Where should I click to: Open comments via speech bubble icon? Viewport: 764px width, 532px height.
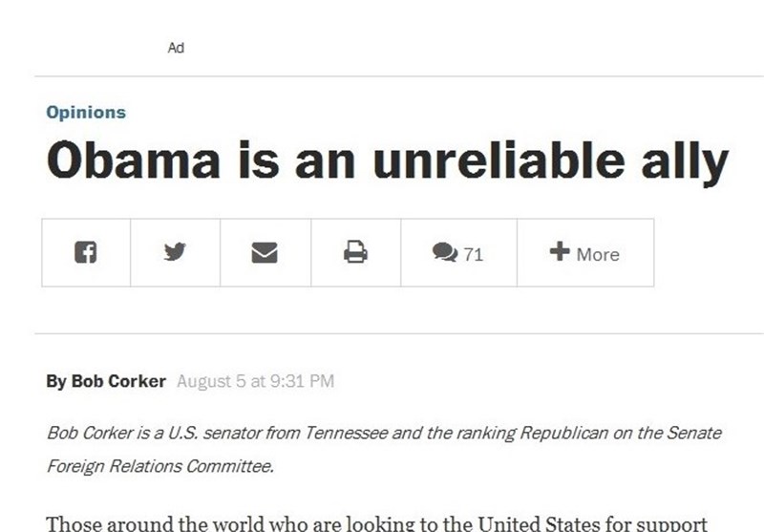click(444, 253)
